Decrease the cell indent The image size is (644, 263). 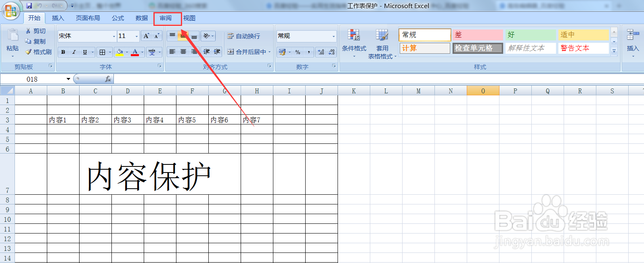[206, 52]
